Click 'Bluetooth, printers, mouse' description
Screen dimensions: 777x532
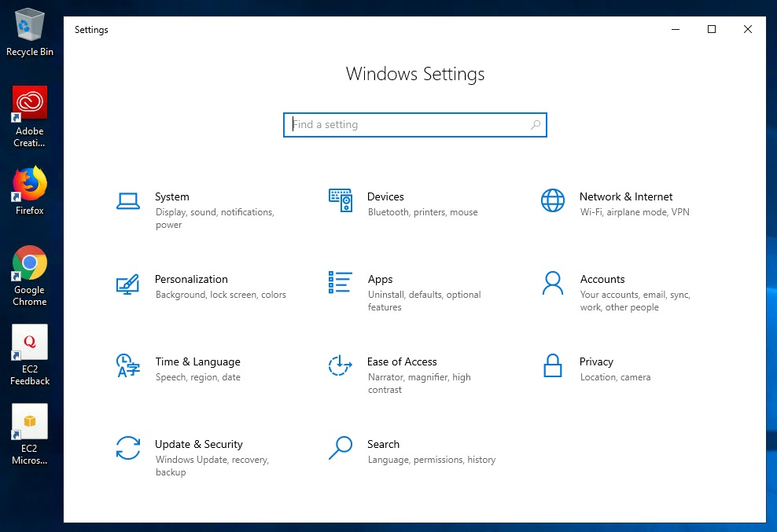point(422,212)
